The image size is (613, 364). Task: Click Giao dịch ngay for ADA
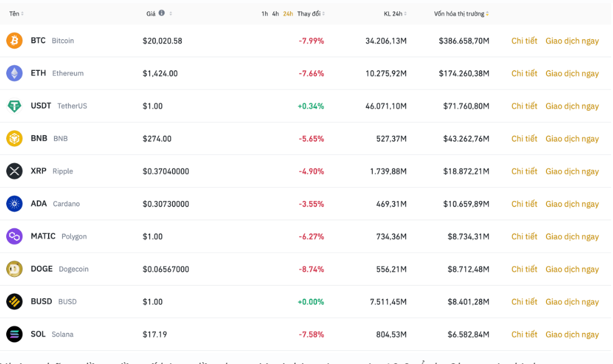point(572,204)
